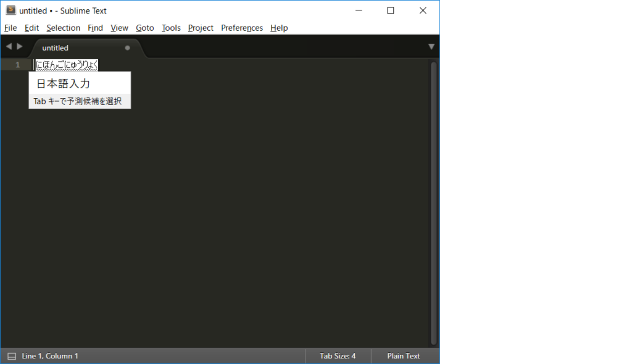
Task: Open the Help menu
Action: coord(279,28)
